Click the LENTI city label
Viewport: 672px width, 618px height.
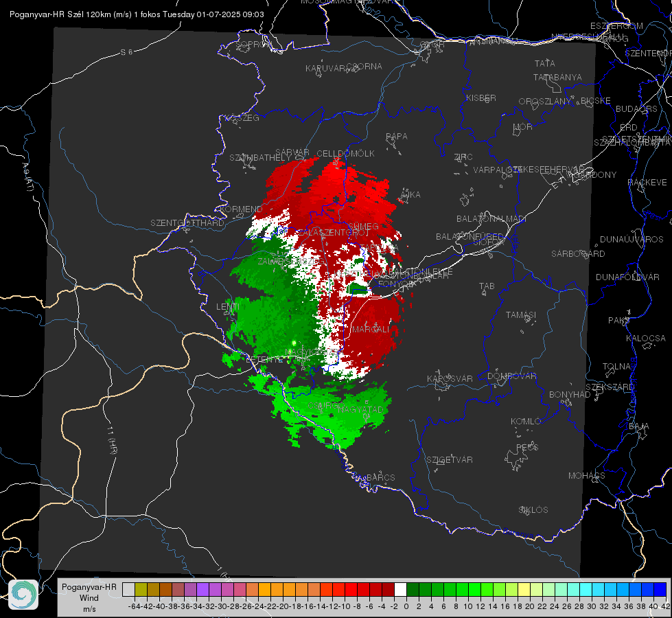tap(228, 307)
